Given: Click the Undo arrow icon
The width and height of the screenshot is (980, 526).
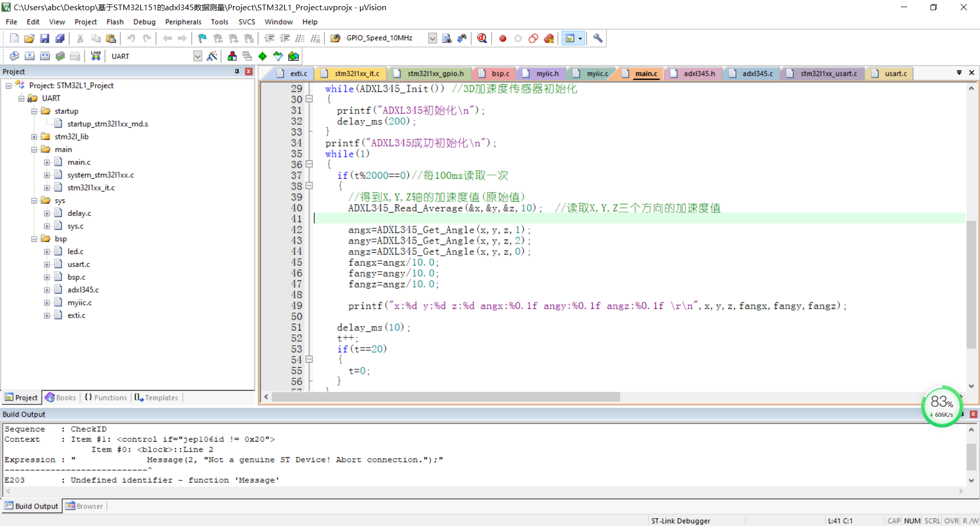Looking at the screenshot, I should (131, 38).
